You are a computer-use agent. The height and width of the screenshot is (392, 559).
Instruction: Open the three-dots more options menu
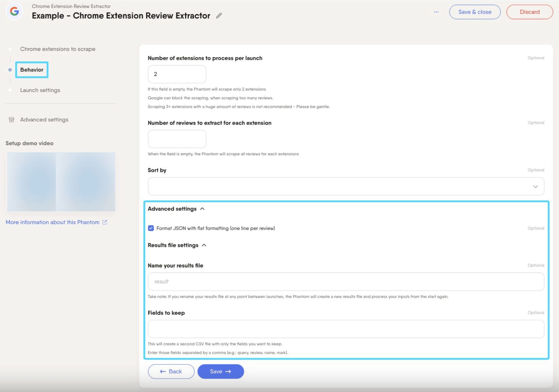pyautogui.click(x=436, y=12)
